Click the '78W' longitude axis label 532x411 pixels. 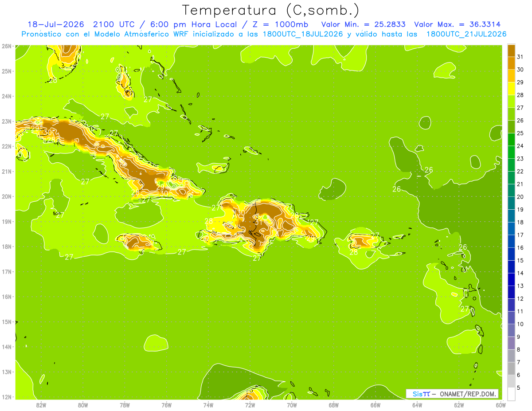point(125,405)
